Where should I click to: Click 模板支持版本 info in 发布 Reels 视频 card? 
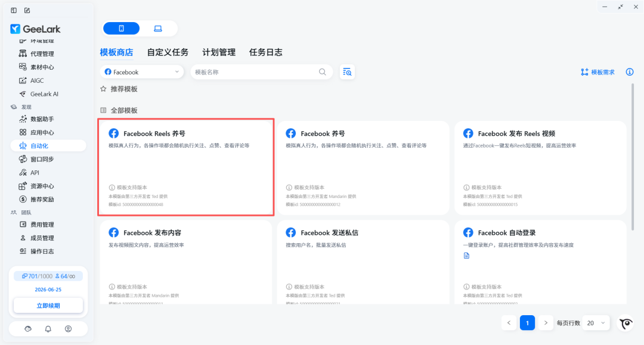tap(482, 188)
